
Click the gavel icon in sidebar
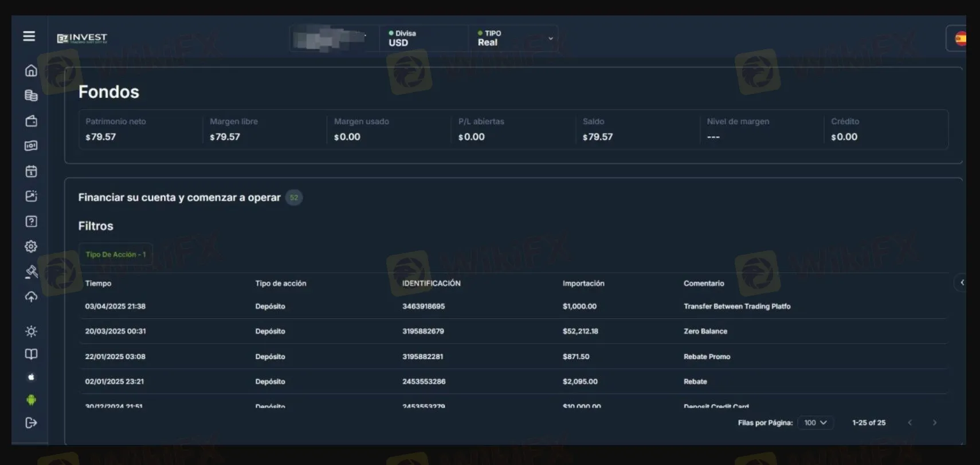click(x=31, y=271)
